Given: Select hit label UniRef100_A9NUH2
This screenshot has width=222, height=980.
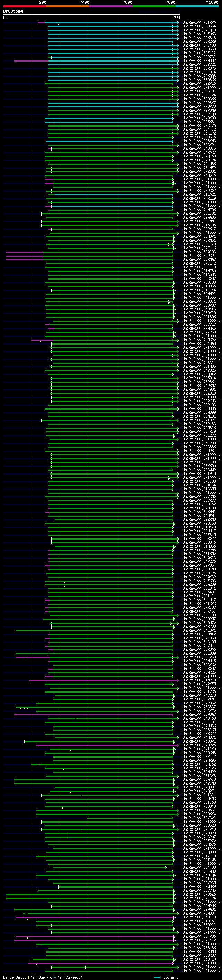Looking at the screenshot, I should click(199, 60).
